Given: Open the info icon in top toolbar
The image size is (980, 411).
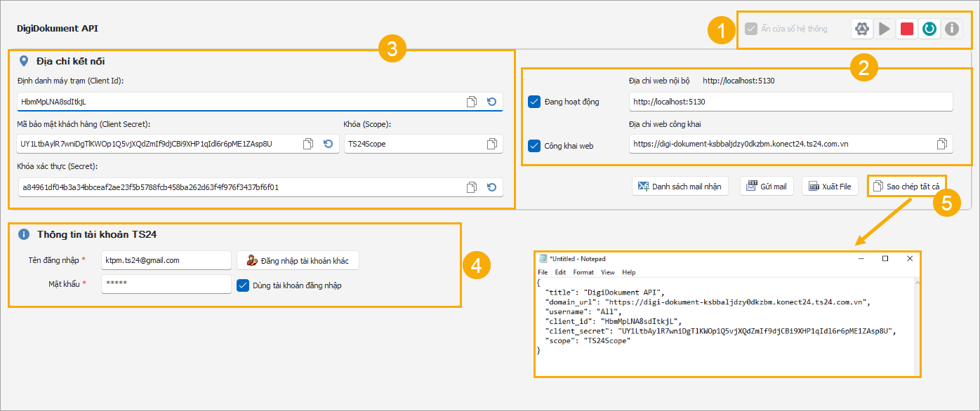Looking at the screenshot, I should 952,29.
